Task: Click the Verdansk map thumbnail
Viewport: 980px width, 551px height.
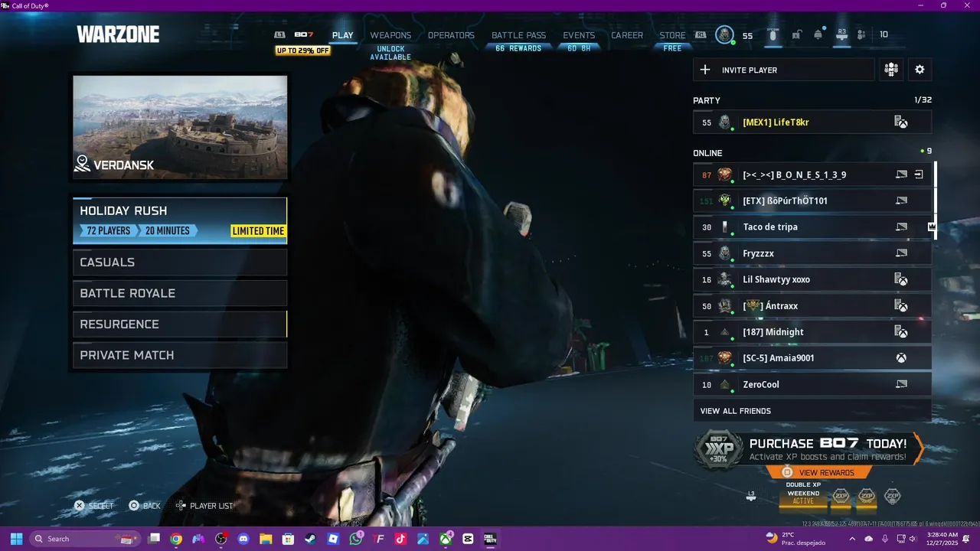Action: click(180, 127)
